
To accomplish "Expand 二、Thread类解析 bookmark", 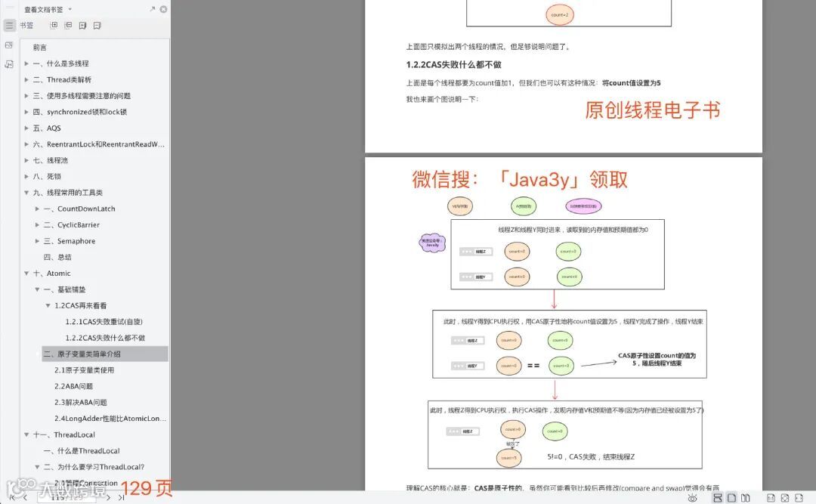I will pyautogui.click(x=26, y=79).
